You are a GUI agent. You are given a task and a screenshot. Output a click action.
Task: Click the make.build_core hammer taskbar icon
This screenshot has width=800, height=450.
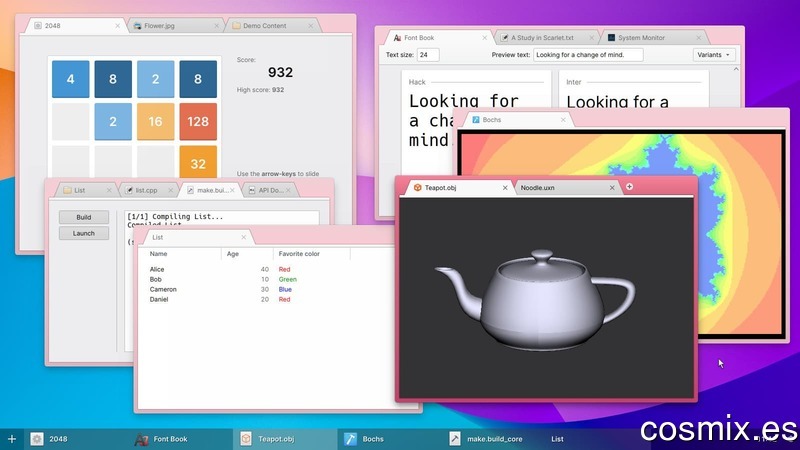pos(455,439)
